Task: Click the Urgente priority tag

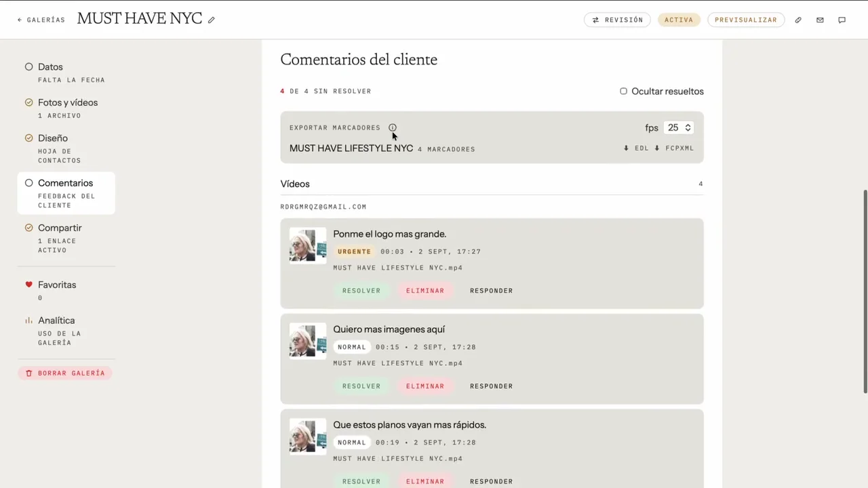Action: click(x=354, y=251)
